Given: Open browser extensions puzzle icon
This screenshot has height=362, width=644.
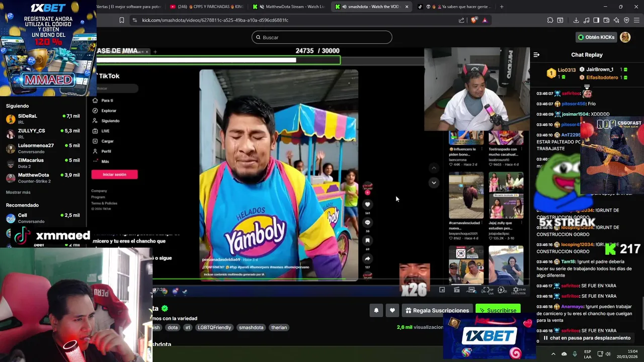Looking at the screenshot, I should tap(550, 20).
